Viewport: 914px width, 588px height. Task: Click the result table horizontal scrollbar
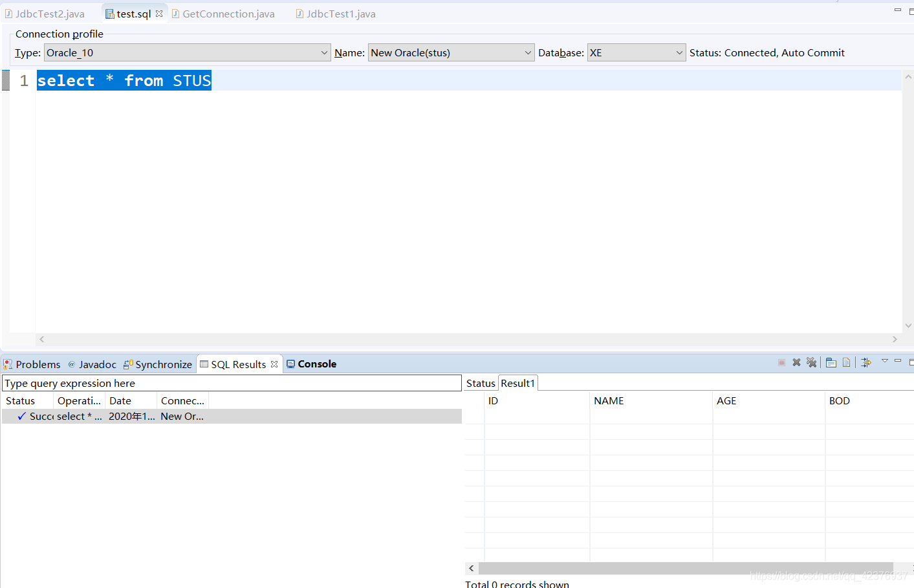point(686,568)
